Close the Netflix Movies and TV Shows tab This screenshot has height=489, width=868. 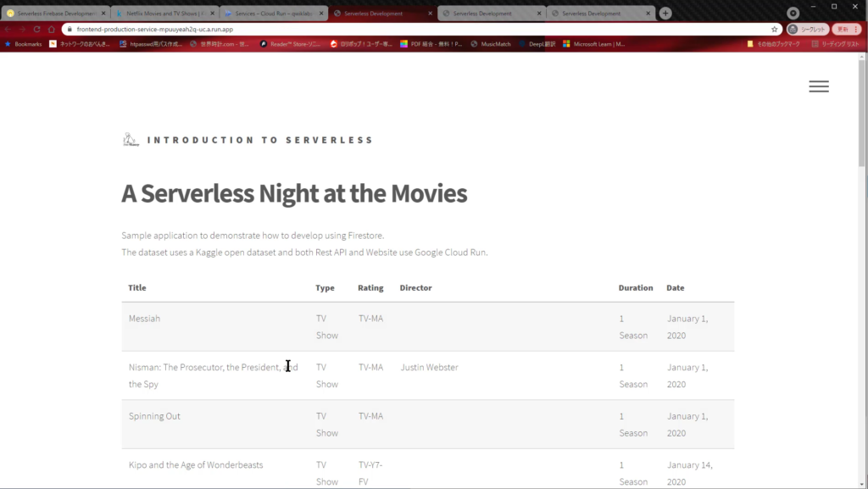click(212, 14)
